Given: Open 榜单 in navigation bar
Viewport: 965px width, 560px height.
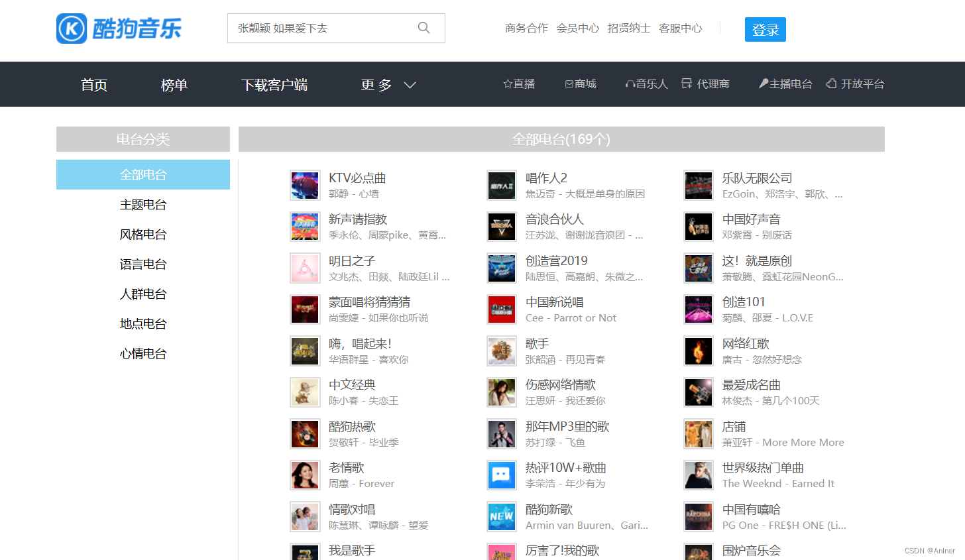Looking at the screenshot, I should pos(174,85).
